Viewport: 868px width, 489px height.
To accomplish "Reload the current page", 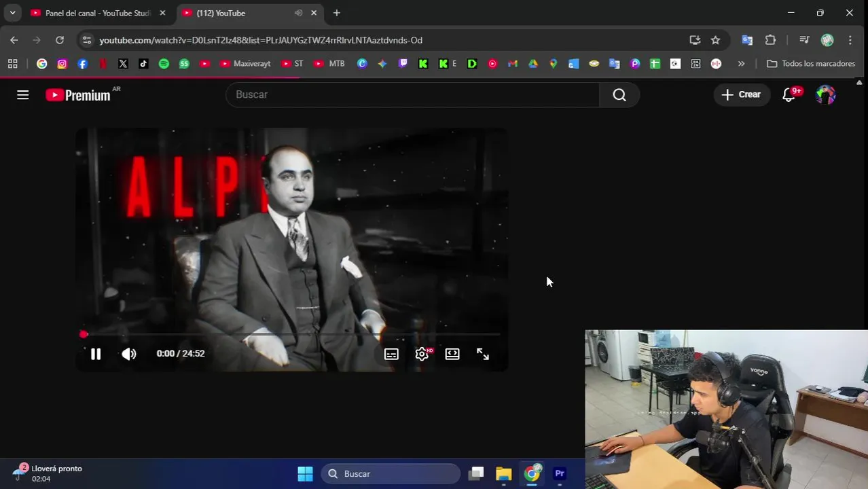I will pyautogui.click(x=60, y=40).
